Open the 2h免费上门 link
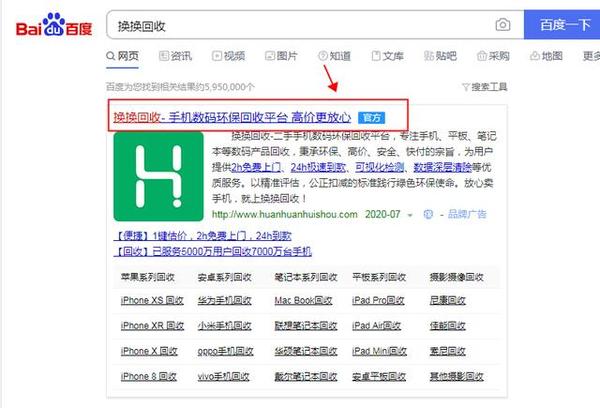 pyautogui.click(x=256, y=168)
